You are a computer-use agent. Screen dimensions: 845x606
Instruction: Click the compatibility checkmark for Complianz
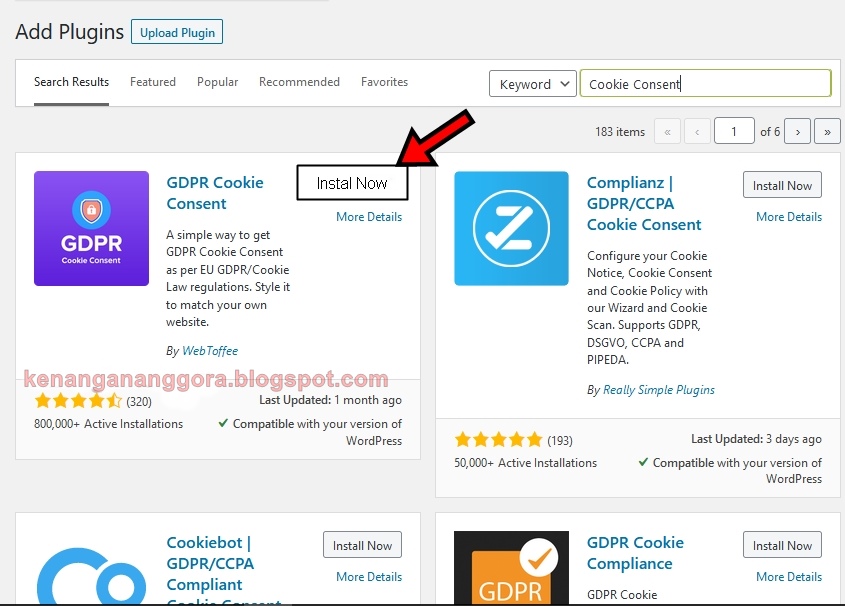tap(643, 462)
